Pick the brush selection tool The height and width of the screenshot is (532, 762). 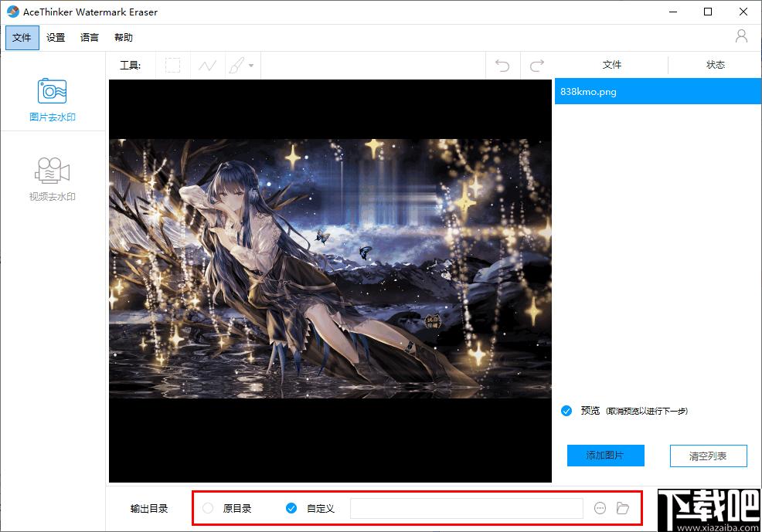(236, 65)
